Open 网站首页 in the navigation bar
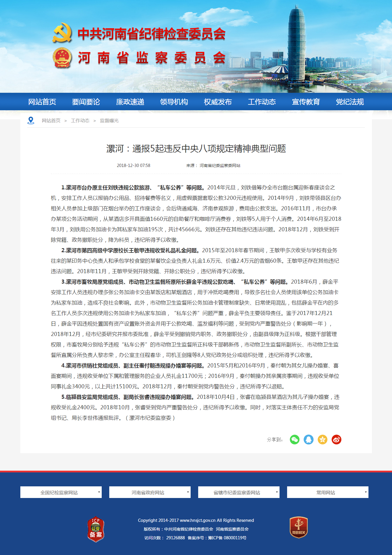The width and height of the screenshot is (392, 555). point(42,102)
